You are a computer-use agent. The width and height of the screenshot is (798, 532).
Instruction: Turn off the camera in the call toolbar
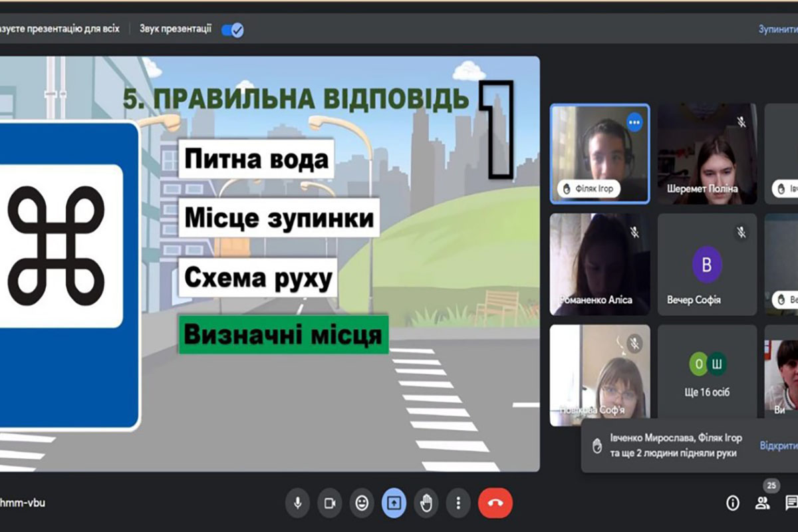point(330,503)
